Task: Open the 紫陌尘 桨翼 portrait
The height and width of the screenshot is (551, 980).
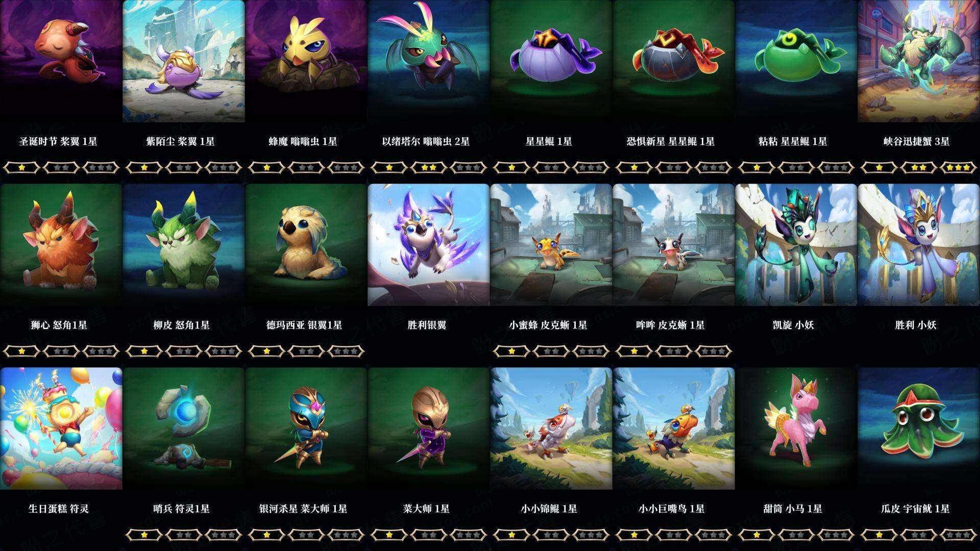Action: click(x=184, y=61)
